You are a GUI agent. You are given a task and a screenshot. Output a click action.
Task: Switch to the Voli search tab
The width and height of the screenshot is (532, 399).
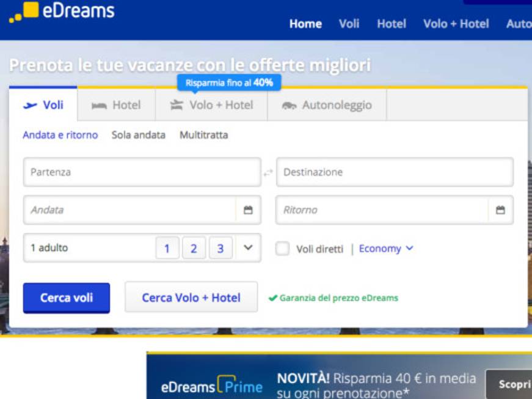click(x=43, y=105)
